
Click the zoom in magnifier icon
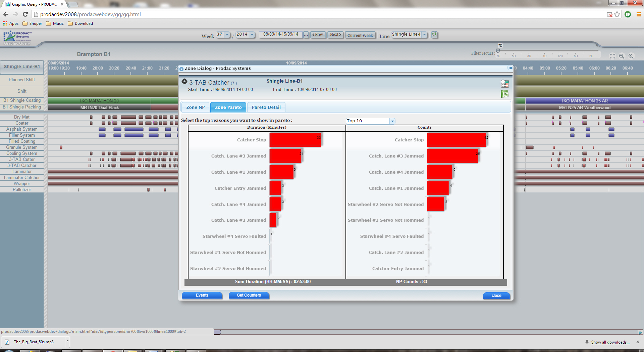pos(631,56)
